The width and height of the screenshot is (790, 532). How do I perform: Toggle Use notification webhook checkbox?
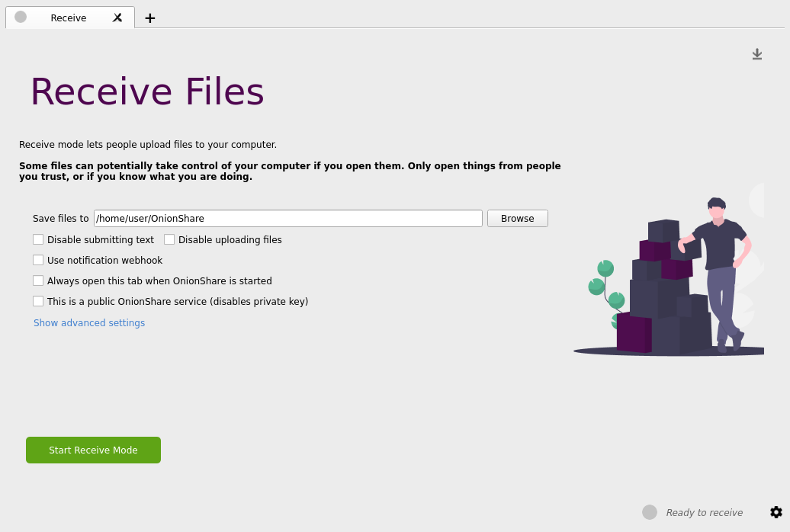click(38, 260)
